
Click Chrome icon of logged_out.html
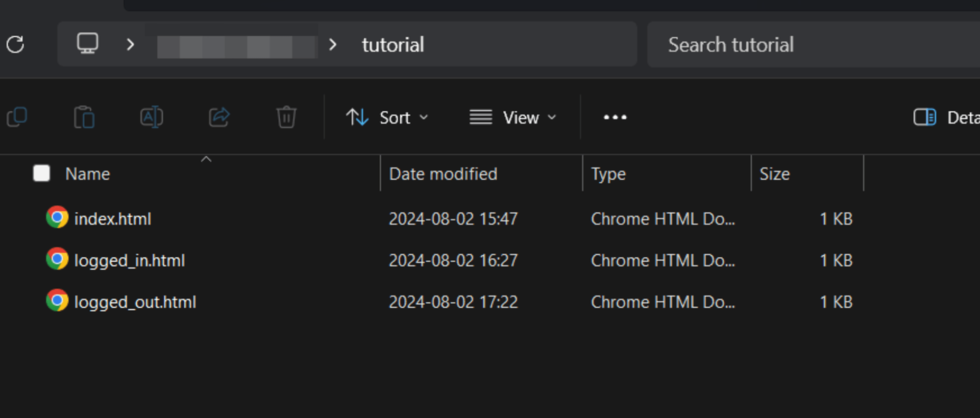coord(57,300)
